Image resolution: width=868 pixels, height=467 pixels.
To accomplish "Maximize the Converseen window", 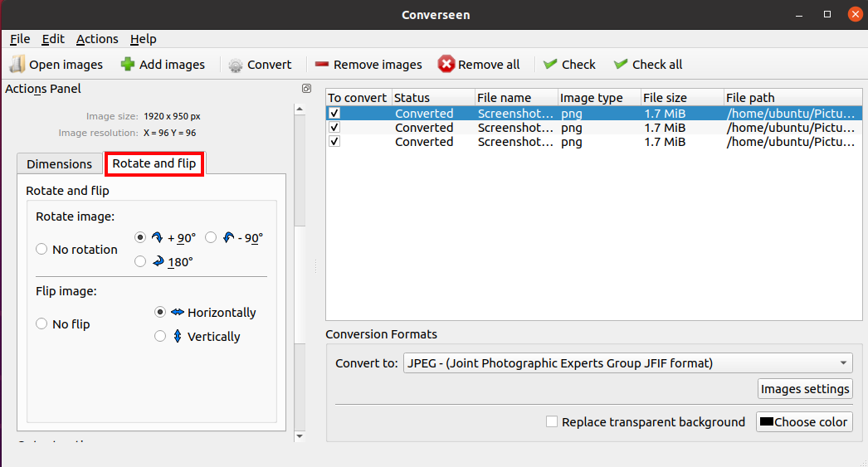I will pyautogui.click(x=827, y=14).
